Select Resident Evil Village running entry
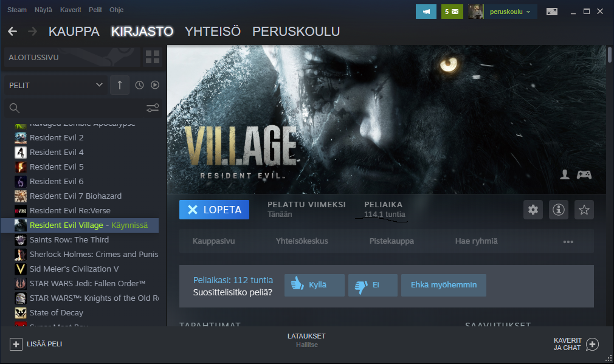Screen dimensions: 614x364 (80, 225)
